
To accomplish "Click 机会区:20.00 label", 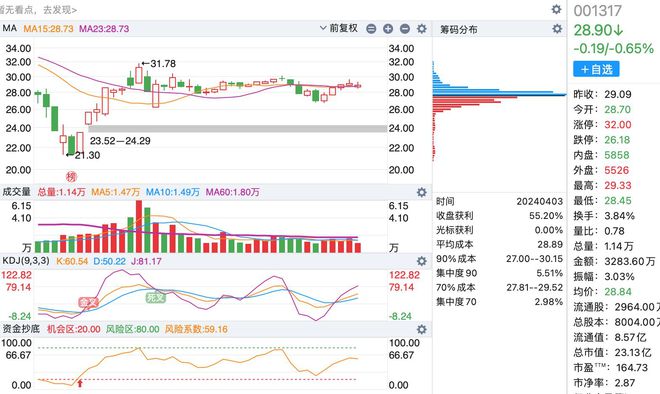I will tap(74, 329).
